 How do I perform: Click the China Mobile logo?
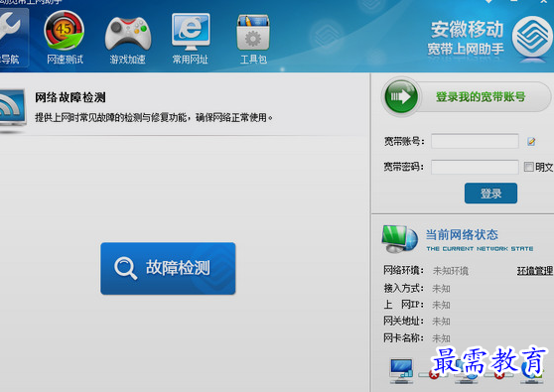[x=532, y=38]
